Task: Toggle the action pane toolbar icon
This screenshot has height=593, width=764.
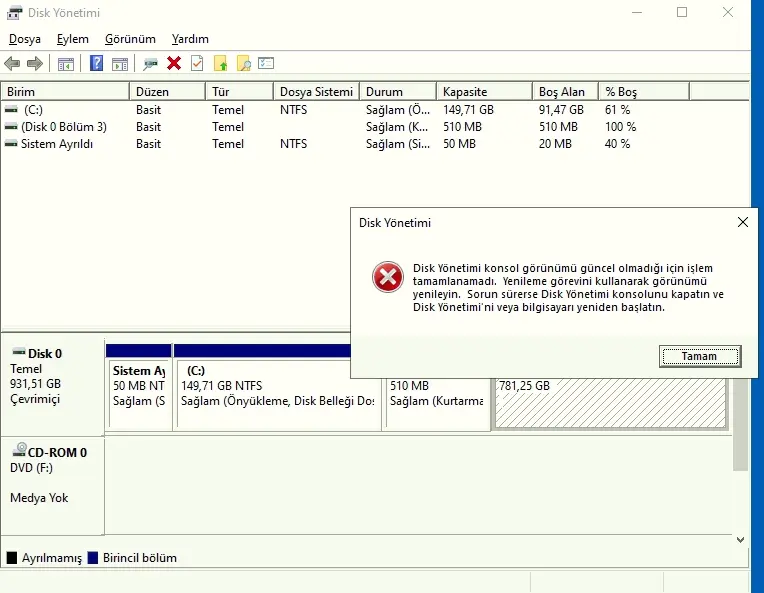Action: (x=120, y=63)
